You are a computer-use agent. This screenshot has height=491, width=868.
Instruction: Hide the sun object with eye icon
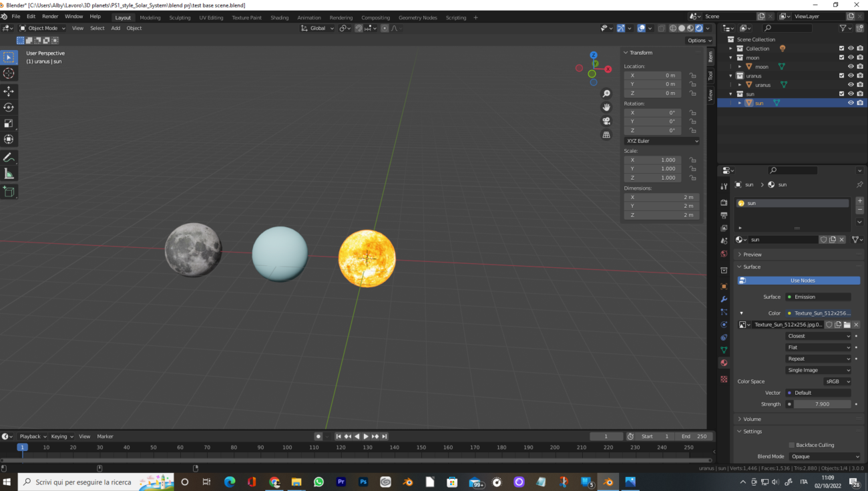tap(851, 103)
